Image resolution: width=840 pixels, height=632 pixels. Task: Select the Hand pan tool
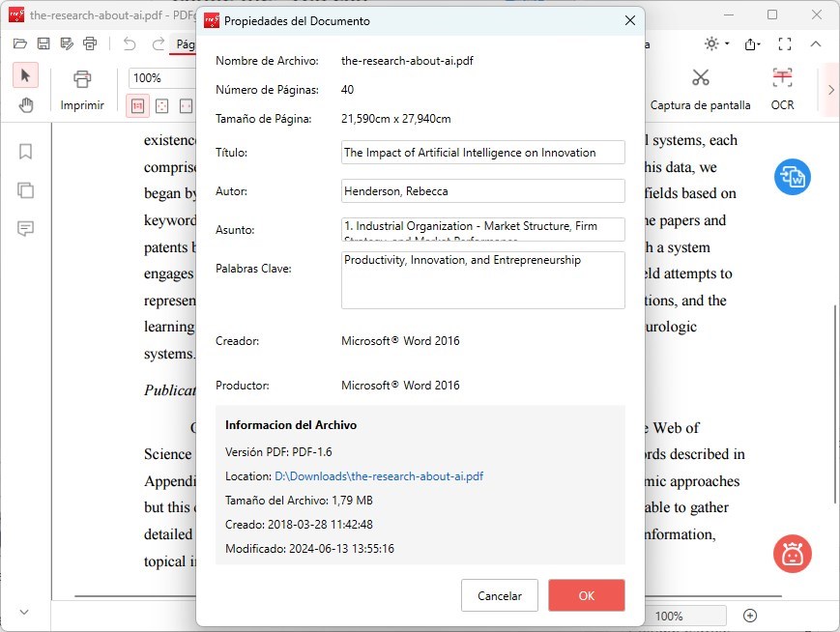pyautogui.click(x=26, y=105)
